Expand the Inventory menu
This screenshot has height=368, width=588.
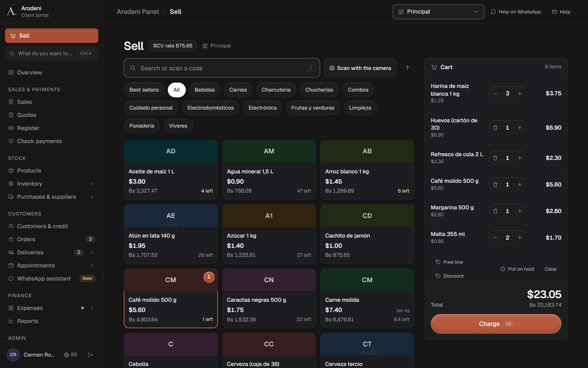(x=92, y=184)
